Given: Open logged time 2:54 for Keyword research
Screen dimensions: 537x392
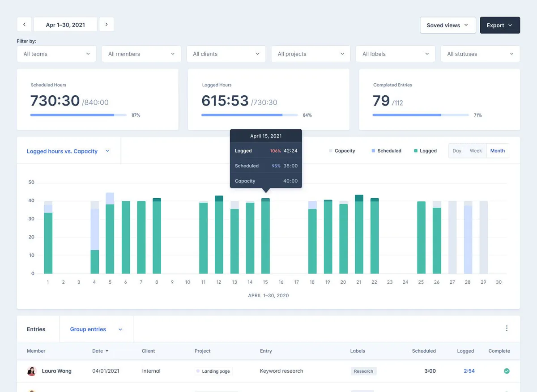Looking at the screenshot, I should coord(469,371).
